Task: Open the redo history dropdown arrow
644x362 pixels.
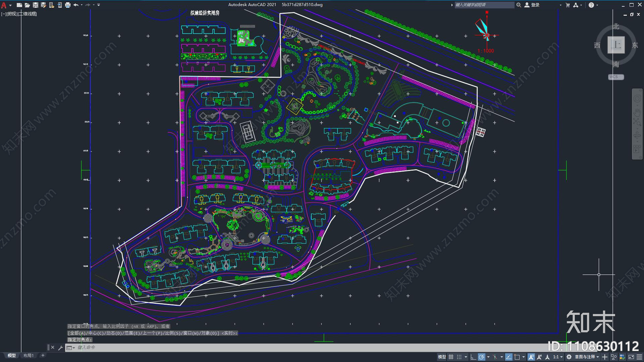Action: 94,5
